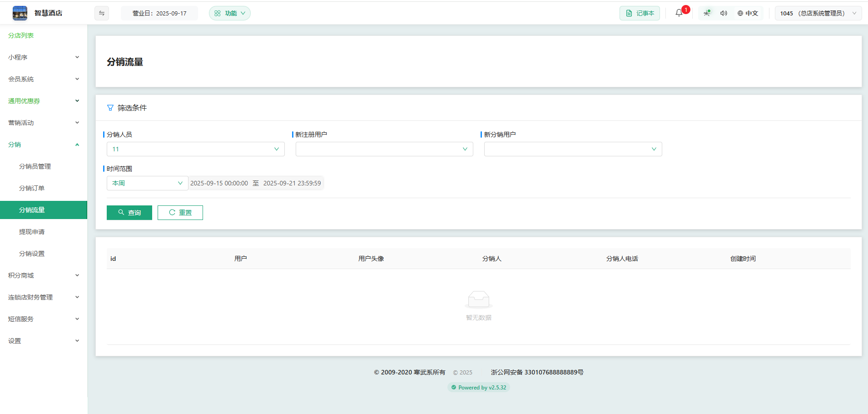Collapse the 分销 sidebar section
The image size is (868, 414).
43,145
